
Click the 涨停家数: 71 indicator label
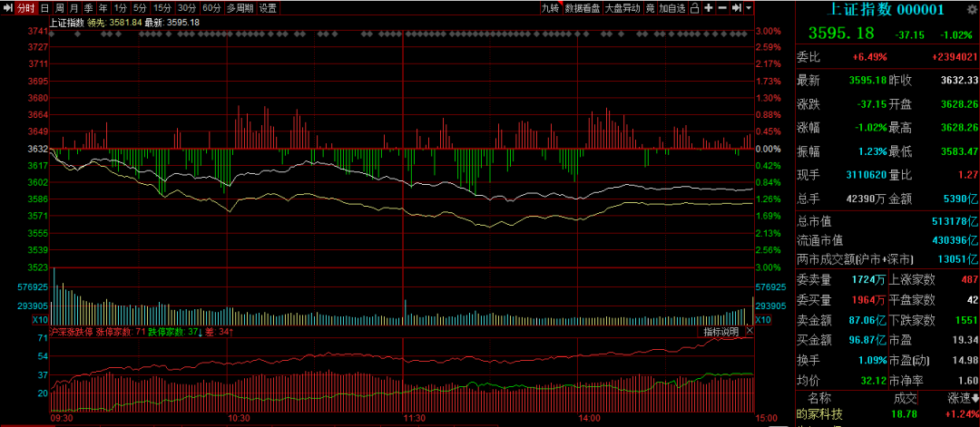click(x=120, y=332)
